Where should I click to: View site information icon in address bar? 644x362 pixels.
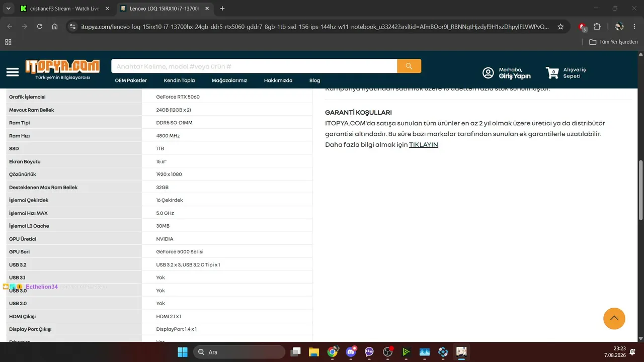tap(72, 27)
